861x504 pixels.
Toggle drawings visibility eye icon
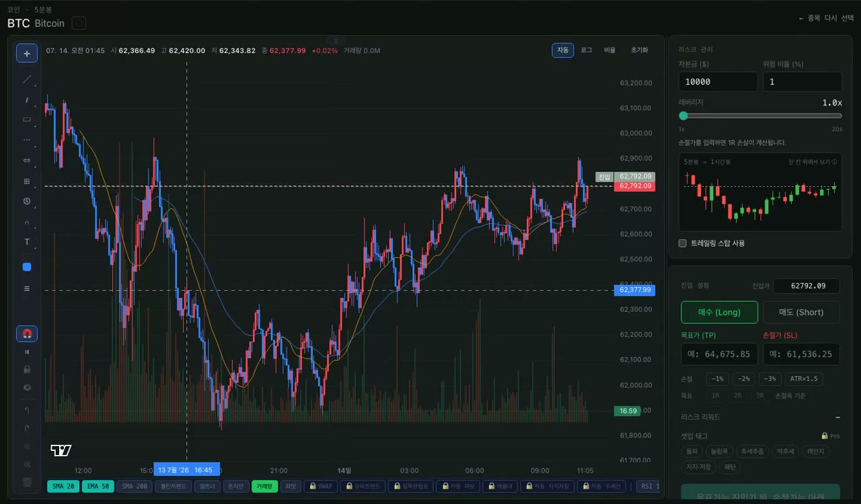click(x=27, y=387)
